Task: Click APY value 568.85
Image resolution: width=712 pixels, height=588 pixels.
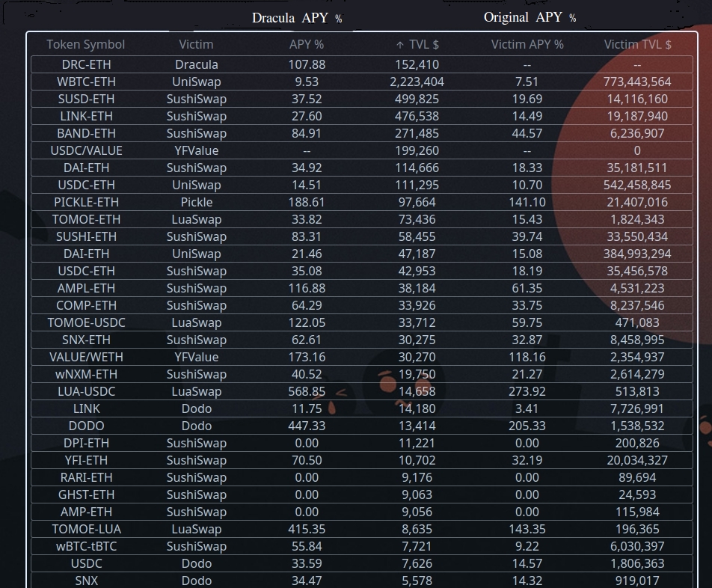Action: click(307, 392)
